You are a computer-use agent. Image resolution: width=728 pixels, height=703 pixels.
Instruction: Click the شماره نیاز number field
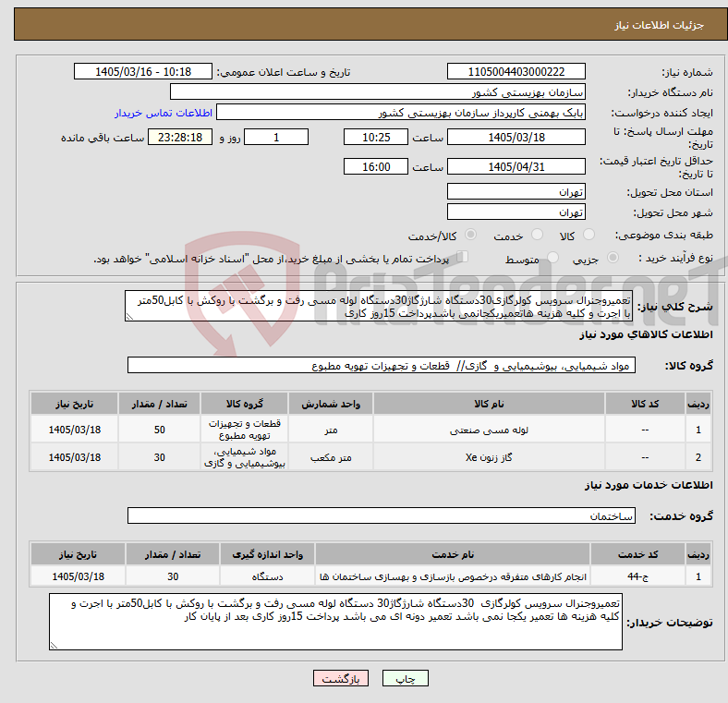coord(516,71)
